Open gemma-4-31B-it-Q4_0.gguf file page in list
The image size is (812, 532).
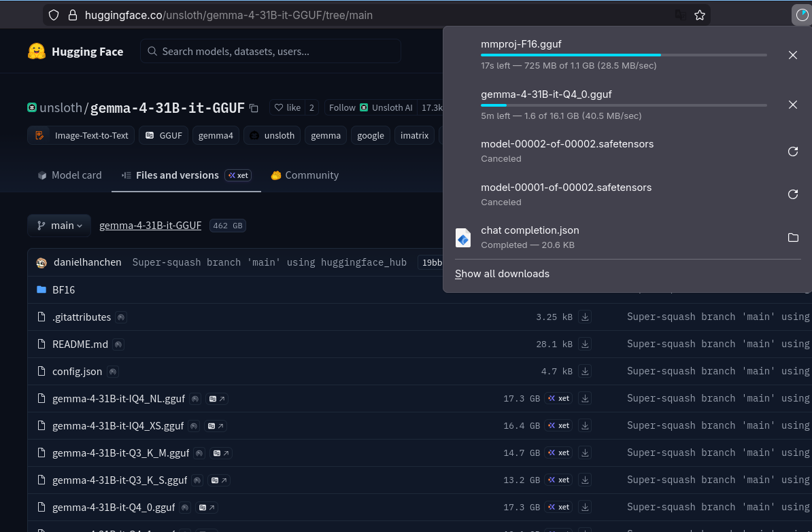point(114,507)
